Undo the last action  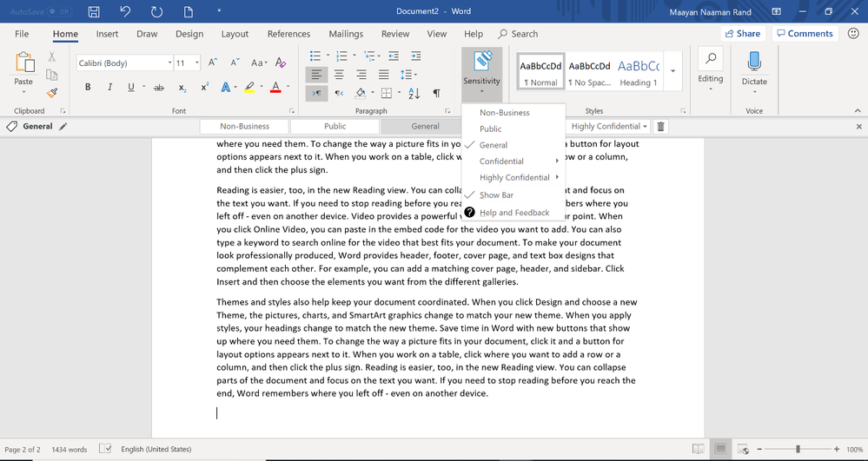[126, 11]
